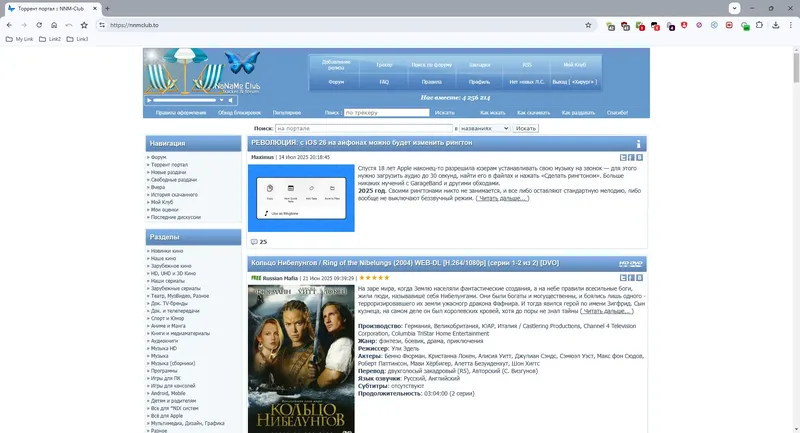Click the info icon on the iOS 26 news header
The height and width of the screenshot is (433, 800).
tap(638, 144)
